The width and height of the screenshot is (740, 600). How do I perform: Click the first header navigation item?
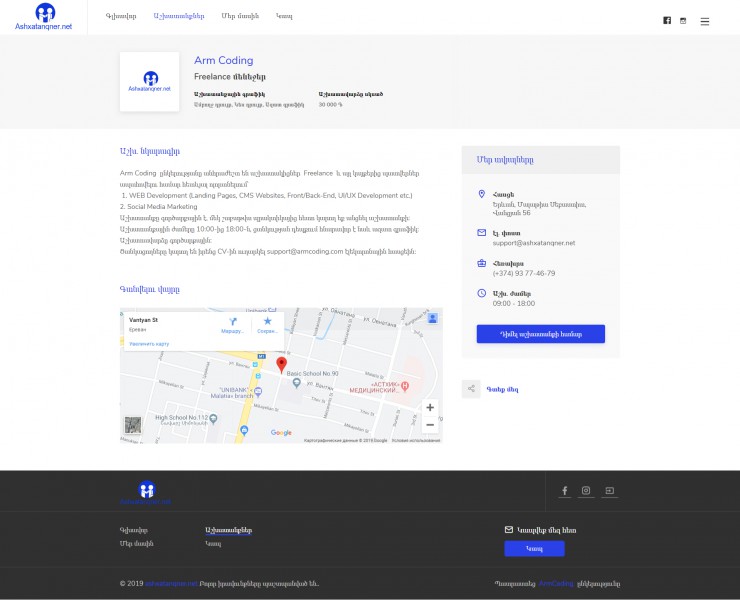point(121,16)
